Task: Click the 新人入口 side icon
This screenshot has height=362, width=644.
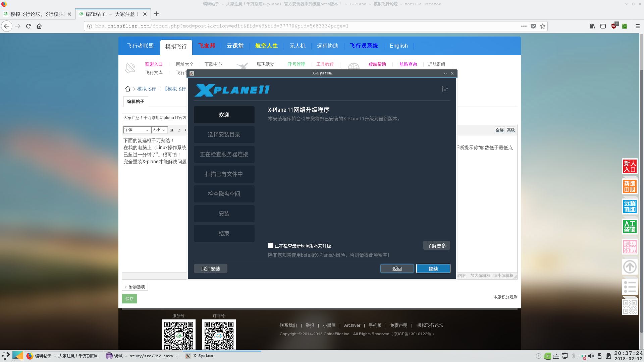Action: pos(630,166)
